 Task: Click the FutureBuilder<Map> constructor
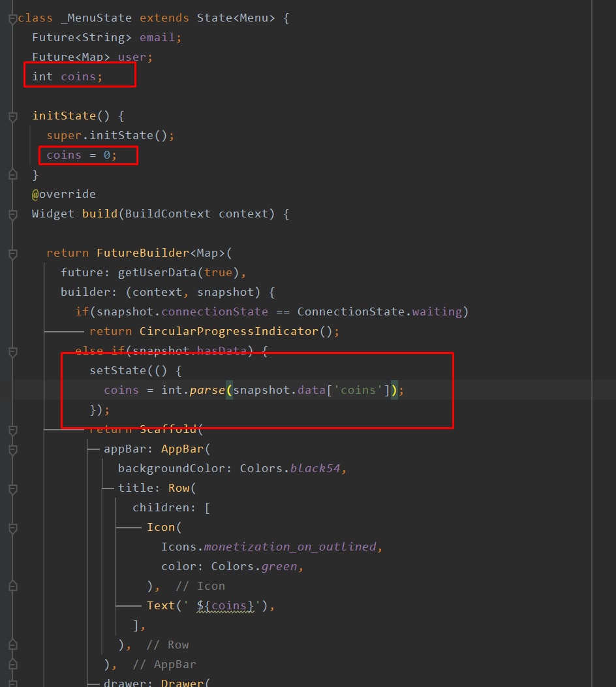click(x=161, y=253)
